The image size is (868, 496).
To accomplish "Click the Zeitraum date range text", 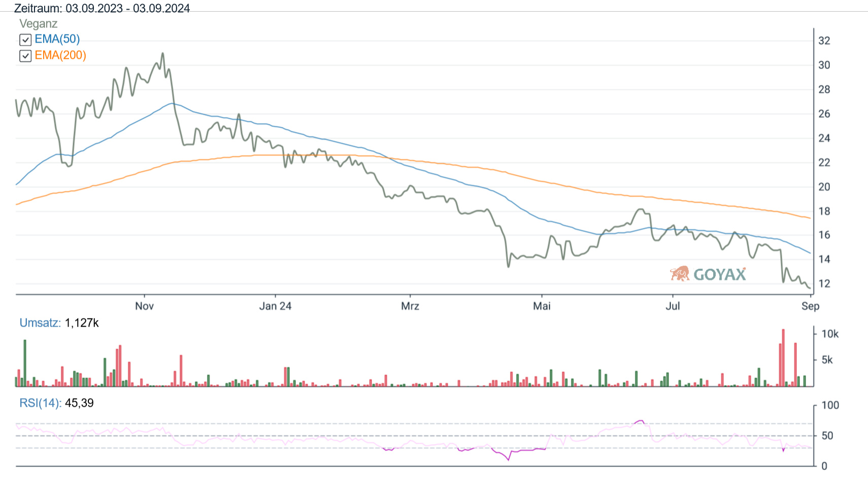I will coord(102,8).
